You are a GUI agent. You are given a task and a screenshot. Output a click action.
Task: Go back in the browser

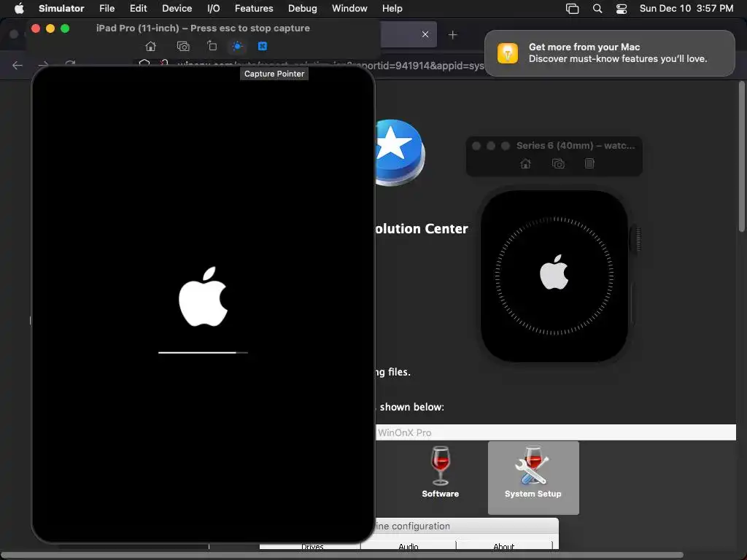point(18,66)
